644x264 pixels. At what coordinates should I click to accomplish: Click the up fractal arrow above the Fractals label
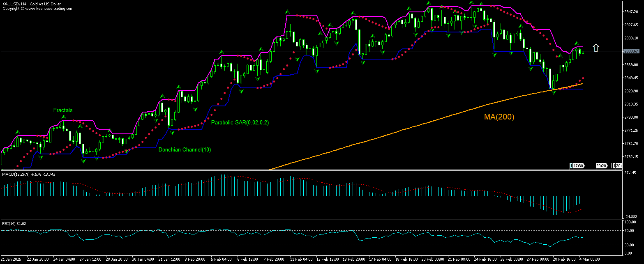click(x=63, y=117)
